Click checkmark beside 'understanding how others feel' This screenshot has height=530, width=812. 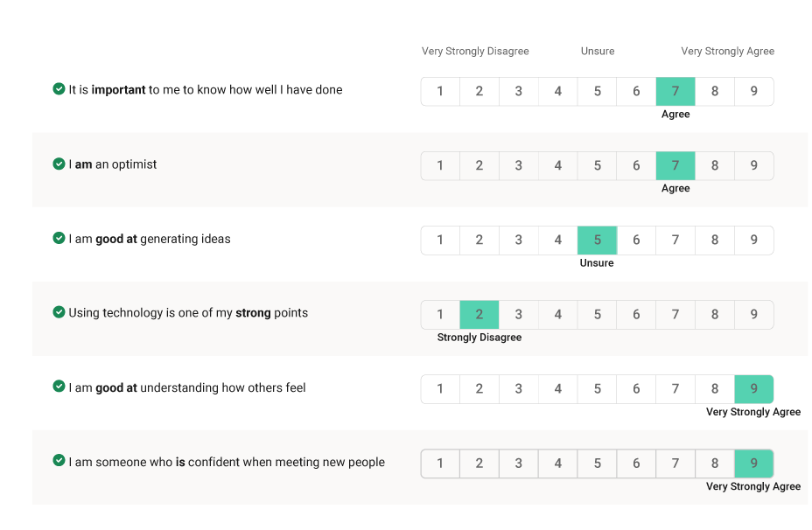tap(59, 387)
